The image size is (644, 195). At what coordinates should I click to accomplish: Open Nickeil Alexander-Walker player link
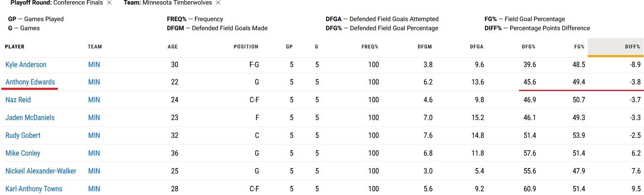[x=41, y=171]
